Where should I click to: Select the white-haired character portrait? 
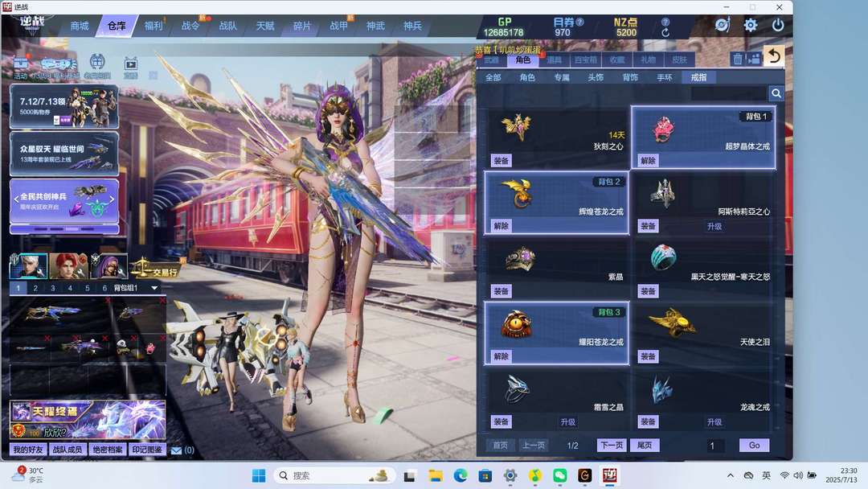tap(28, 266)
